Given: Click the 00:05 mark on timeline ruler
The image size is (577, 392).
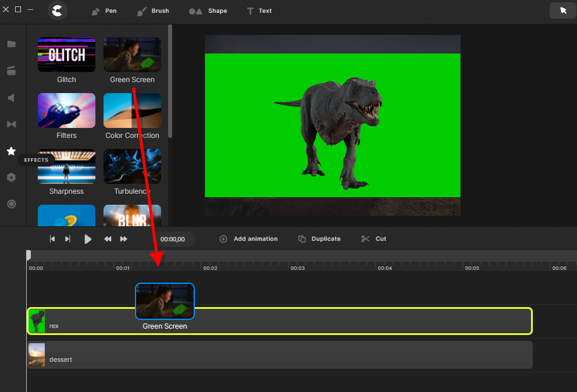Looking at the screenshot, I should click(x=472, y=268).
